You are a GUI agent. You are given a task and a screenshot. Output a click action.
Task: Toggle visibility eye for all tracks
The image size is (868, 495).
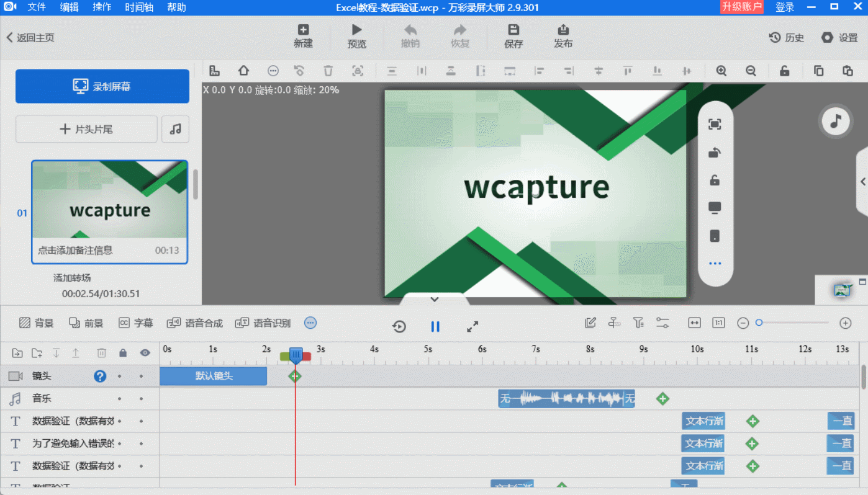[145, 353]
